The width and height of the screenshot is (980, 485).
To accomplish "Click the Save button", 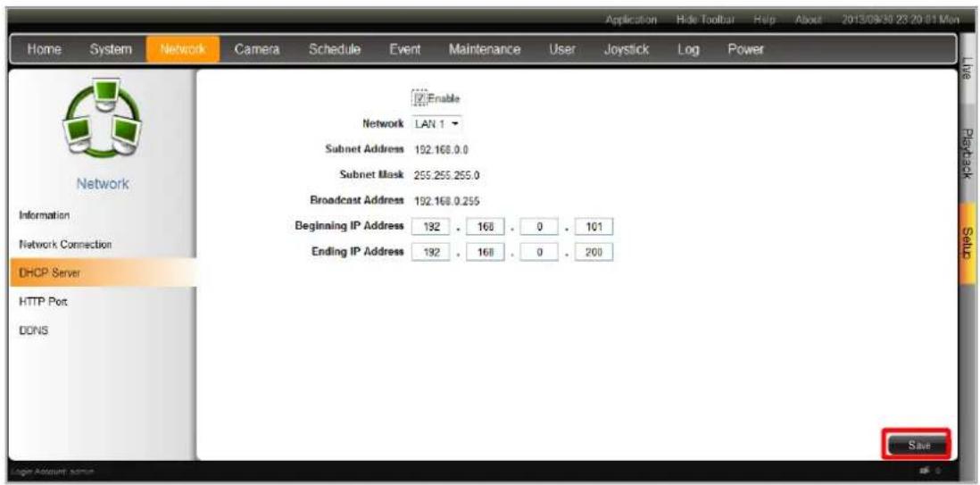I will (x=917, y=445).
